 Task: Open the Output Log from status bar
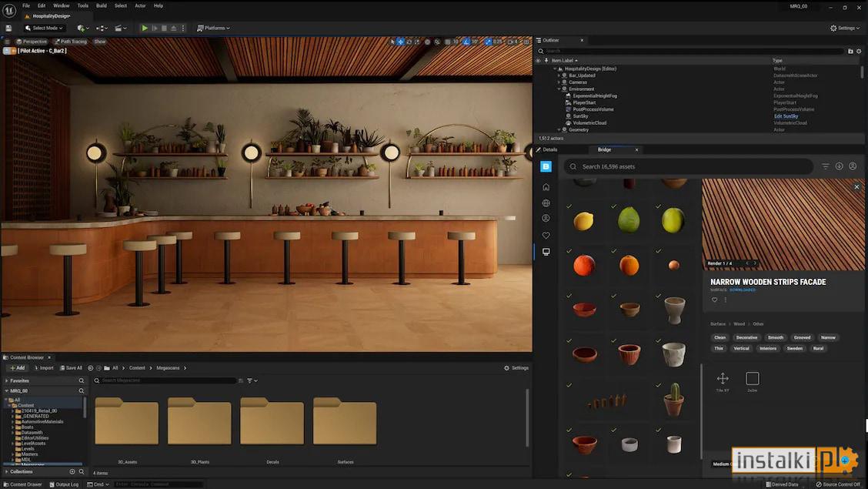(x=64, y=484)
